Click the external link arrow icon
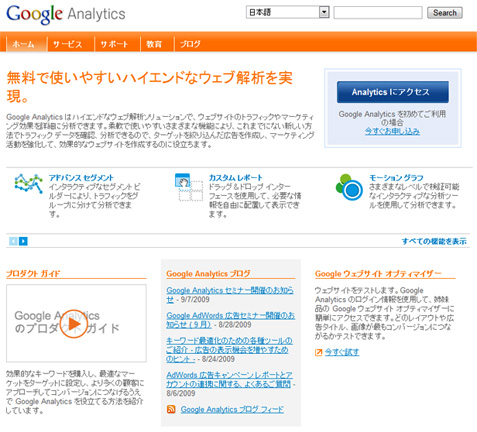The image size is (477, 432). pos(319,352)
